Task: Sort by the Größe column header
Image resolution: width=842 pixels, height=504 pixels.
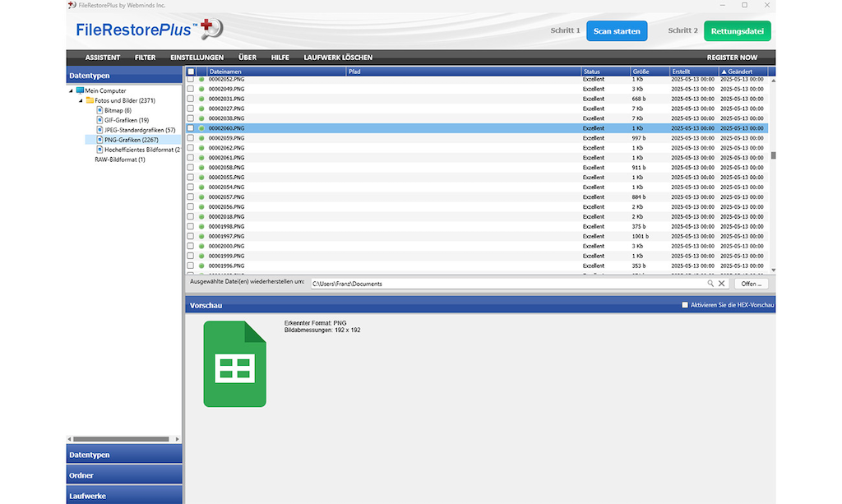Action: coord(650,72)
